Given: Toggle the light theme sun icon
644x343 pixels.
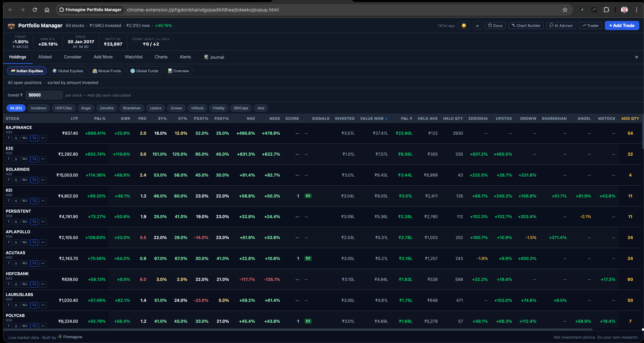Looking at the screenshot, I should [x=464, y=25].
